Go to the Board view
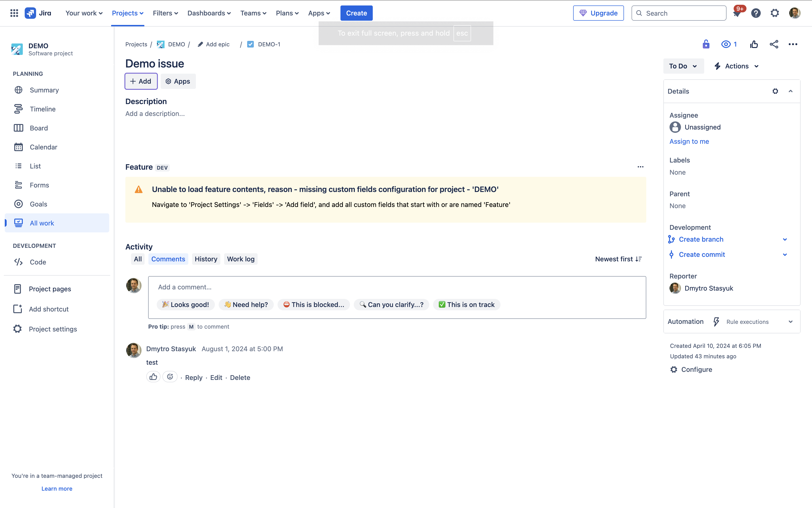 point(57,128)
